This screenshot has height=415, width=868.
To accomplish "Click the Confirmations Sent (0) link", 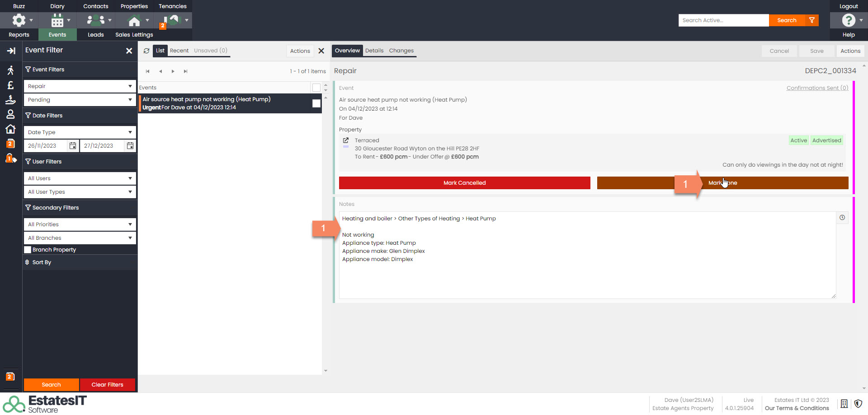I will [817, 88].
